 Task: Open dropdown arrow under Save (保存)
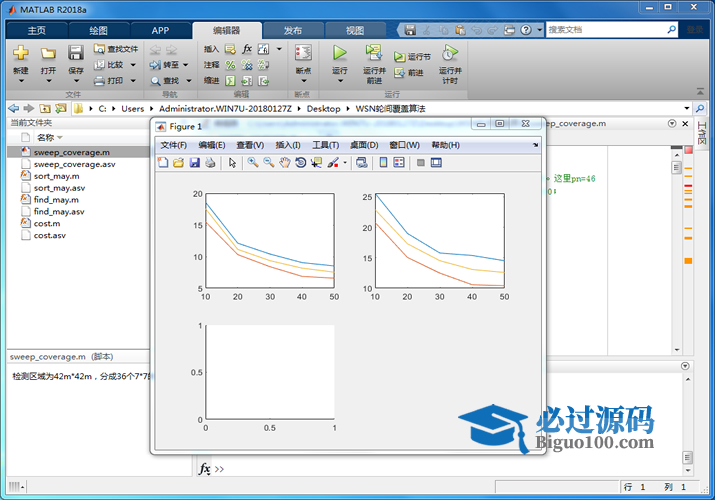click(x=76, y=81)
